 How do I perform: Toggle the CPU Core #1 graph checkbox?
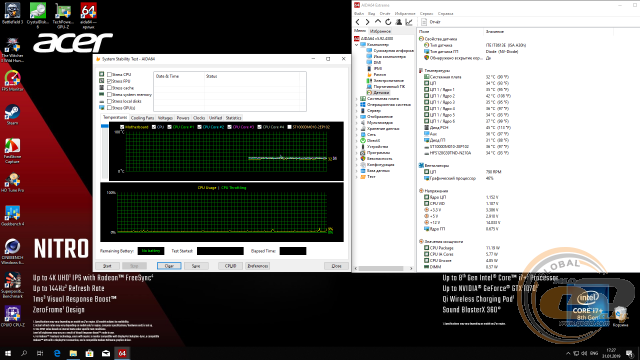pyautogui.click(x=169, y=127)
